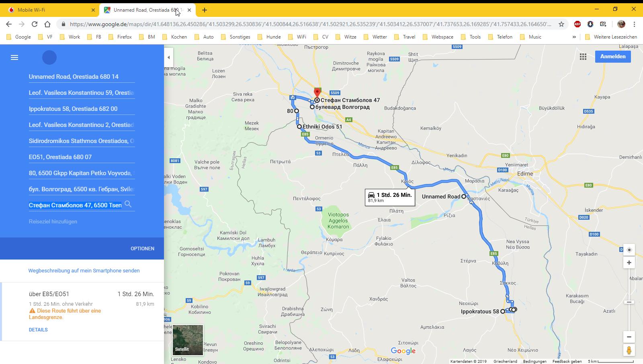The width and height of the screenshot is (643, 364).
Task: Bookmark this page with the star icon
Action: click(x=561, y=24)
